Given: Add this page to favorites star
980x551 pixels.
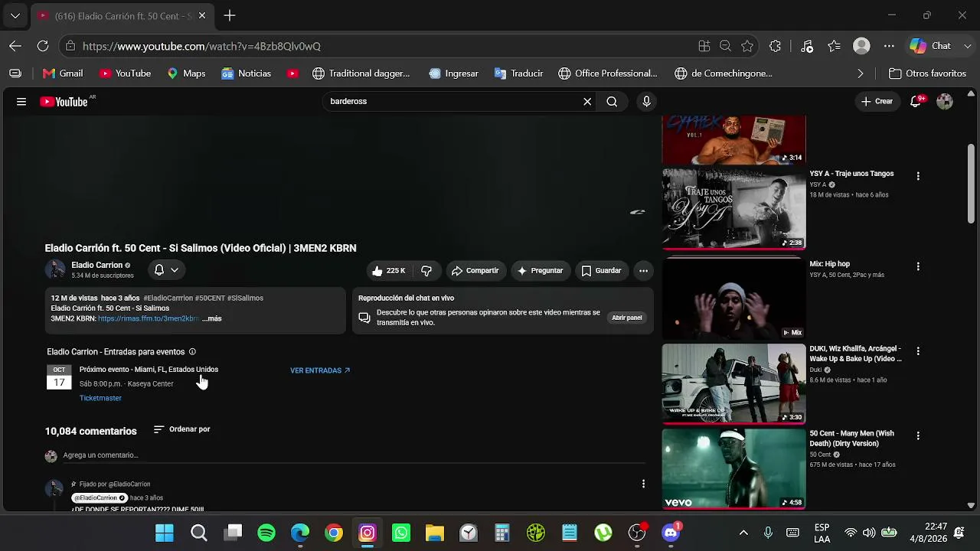Looking at the screenshot, I should [x=747, y=46].
